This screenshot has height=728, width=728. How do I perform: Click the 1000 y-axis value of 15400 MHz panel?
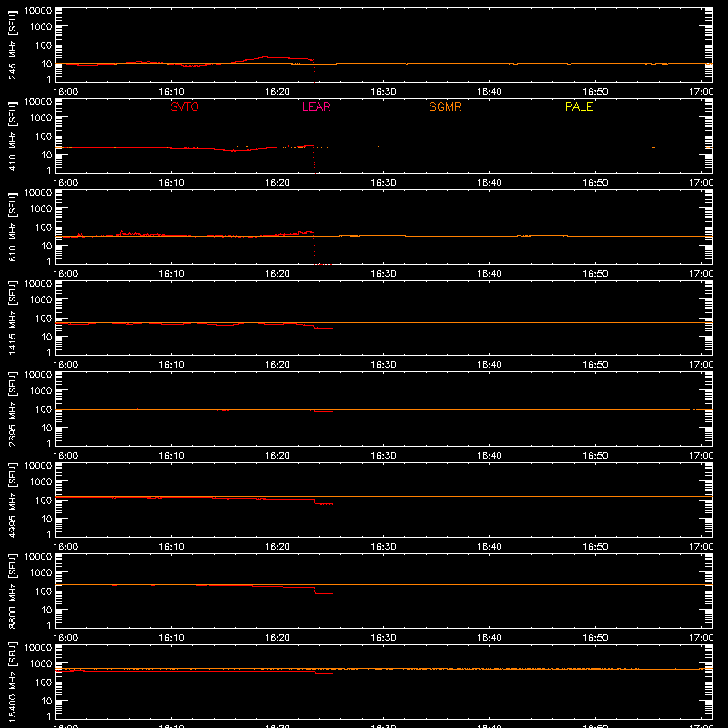coord(41,664)
